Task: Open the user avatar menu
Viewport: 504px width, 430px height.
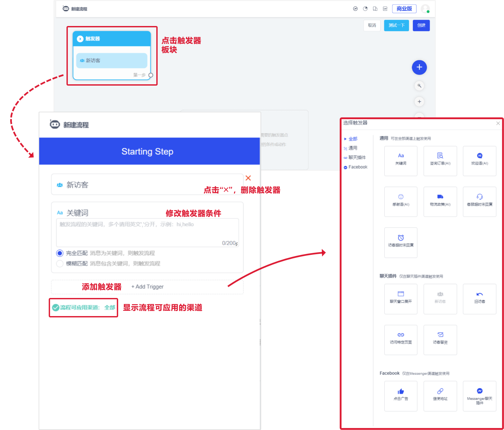Action: [x=425, y=9]
